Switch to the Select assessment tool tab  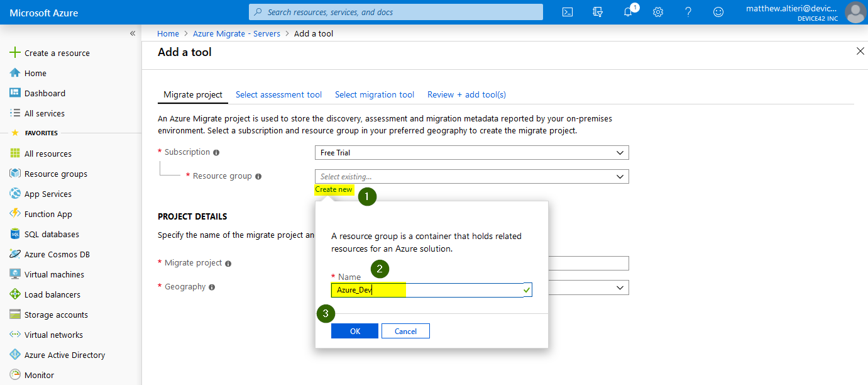[x=278, y=94]
